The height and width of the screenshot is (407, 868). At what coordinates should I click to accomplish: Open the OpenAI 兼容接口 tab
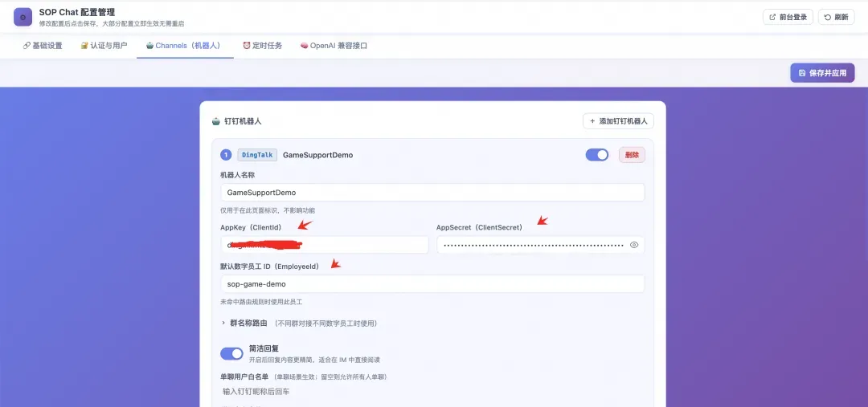(334, 46)
